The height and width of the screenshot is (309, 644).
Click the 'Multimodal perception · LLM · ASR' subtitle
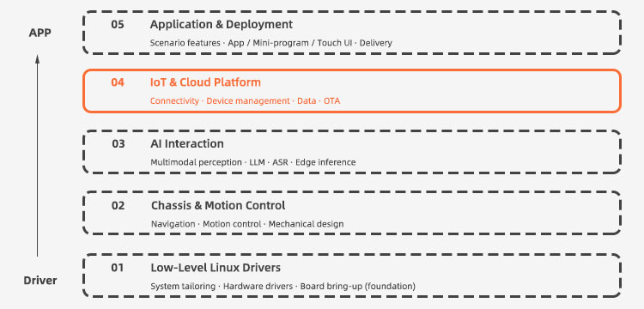253,162
